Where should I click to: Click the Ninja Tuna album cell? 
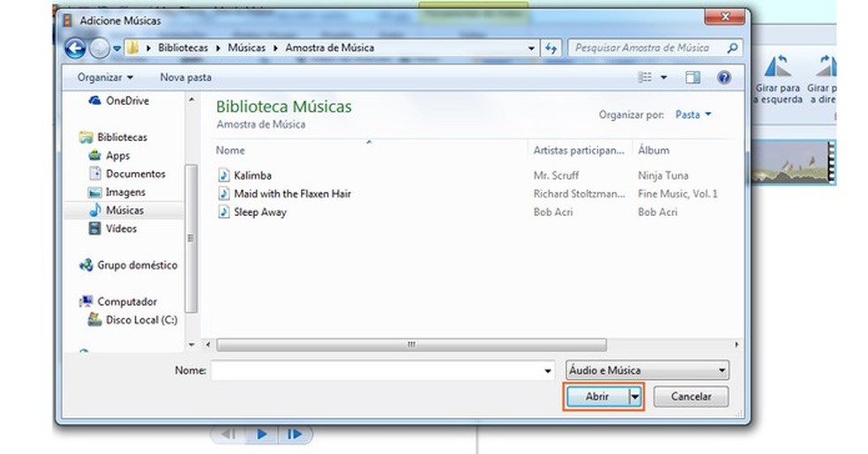click(x=663, y=175)
